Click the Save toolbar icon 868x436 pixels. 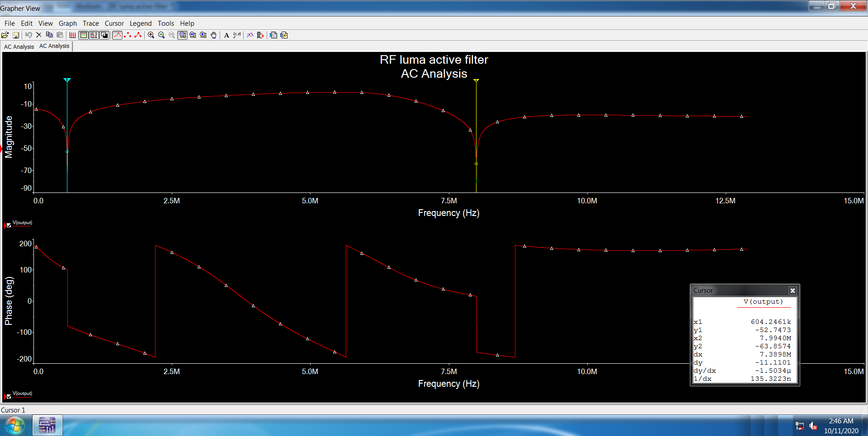click(x=16, y=35)
